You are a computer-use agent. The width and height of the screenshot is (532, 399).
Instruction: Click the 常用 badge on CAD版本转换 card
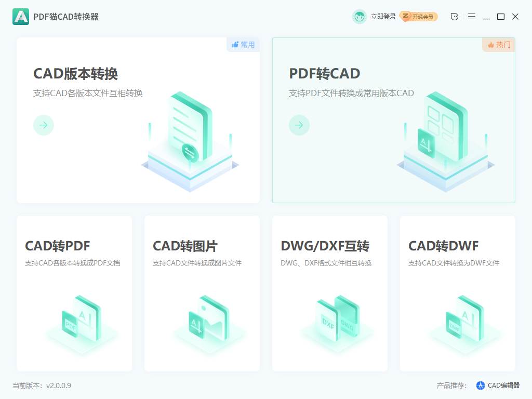pos(243,45)
